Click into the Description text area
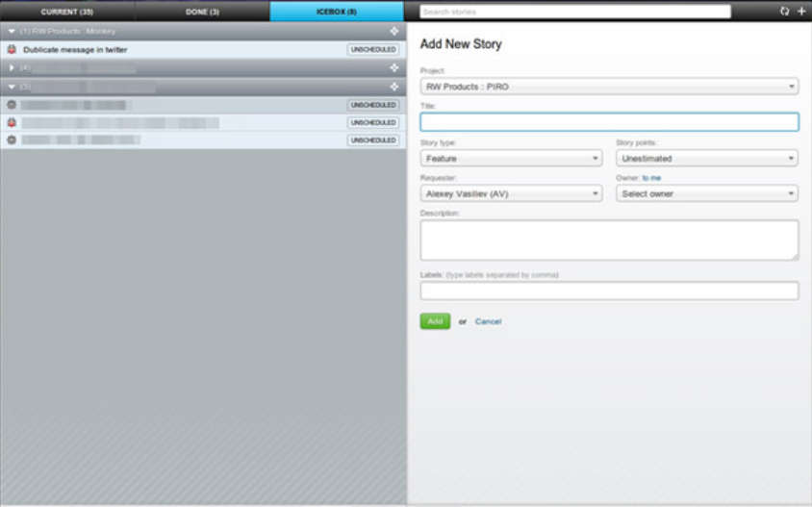Image resolution: width=812 pixels, height=507 pixels. coord(609,241)
